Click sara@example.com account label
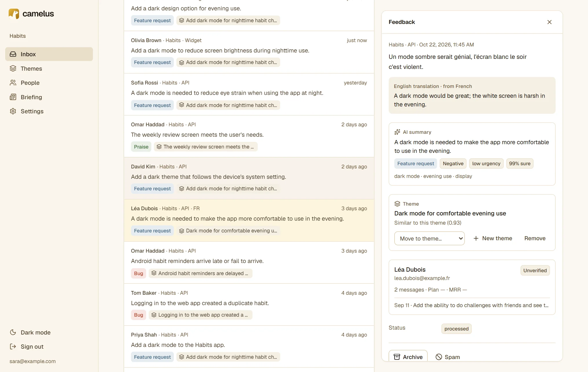 (x=33, y=361)
